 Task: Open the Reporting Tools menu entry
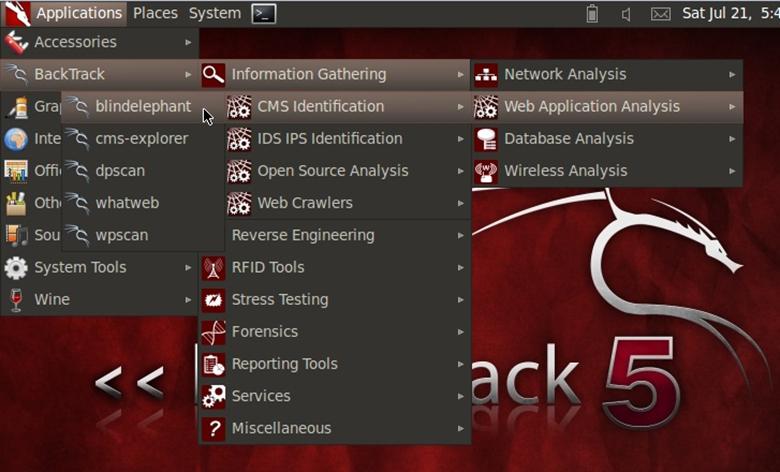284,364
